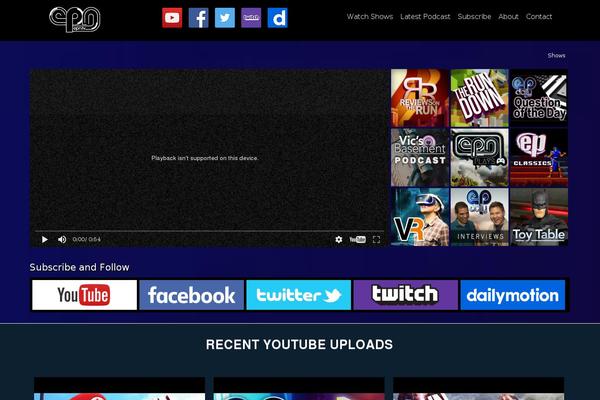Viewport: 600px width, 400px height.
Task: Click the 'Recent YouTube Uploads' heading
Action: (299, 344)
